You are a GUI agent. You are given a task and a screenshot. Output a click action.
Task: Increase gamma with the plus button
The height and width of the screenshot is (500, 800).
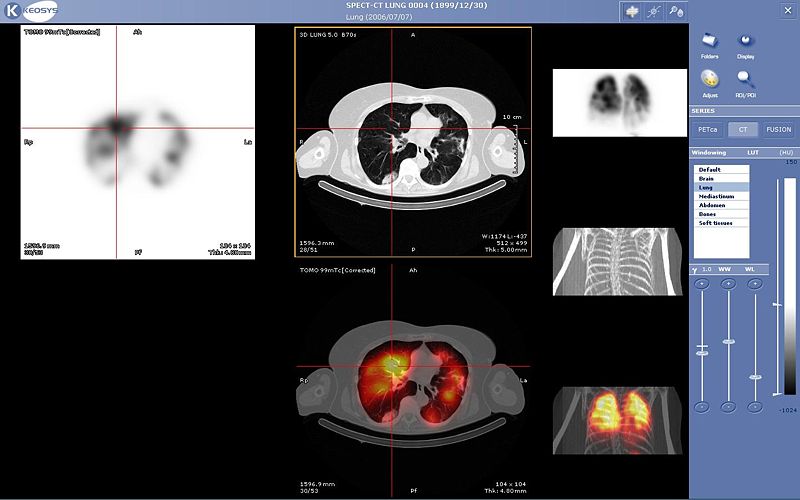(702, 284)
